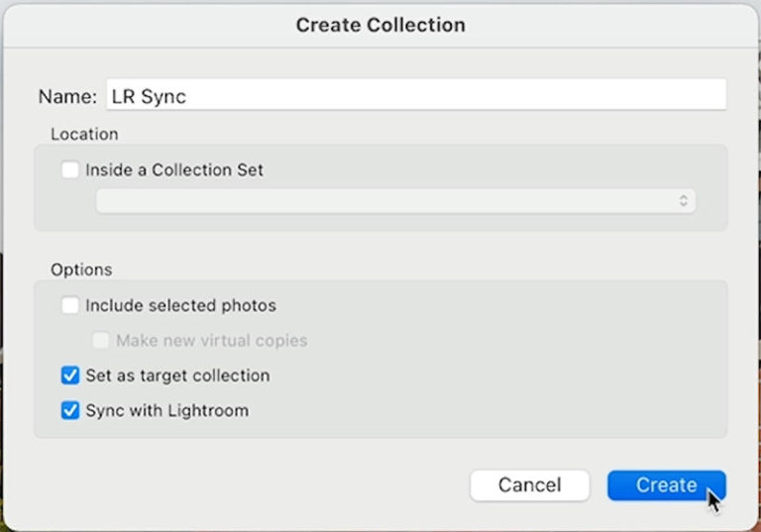Click the Options section heading
The width and height of the screenshot is (761, 532).
point(81,269)
